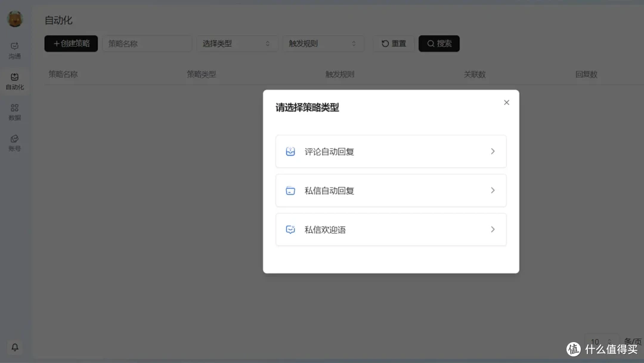The image size is (644, 363).
Task: Click the user avatar at top left
Action: [15, 19]
